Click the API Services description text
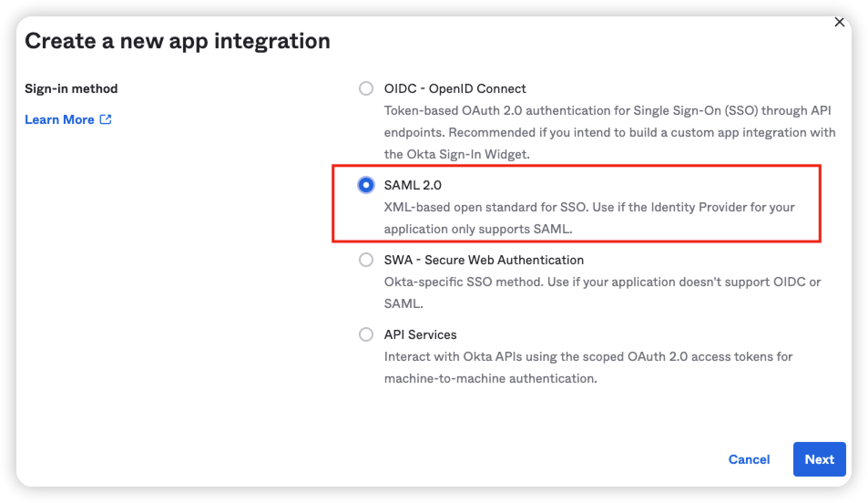 (x=587, y=367)
